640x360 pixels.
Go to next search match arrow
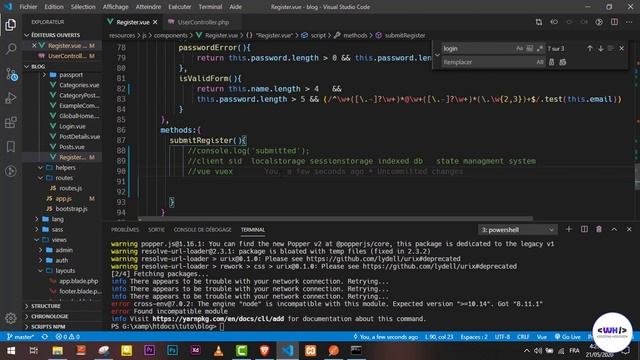pyautogui.click(x=600, y=49)
